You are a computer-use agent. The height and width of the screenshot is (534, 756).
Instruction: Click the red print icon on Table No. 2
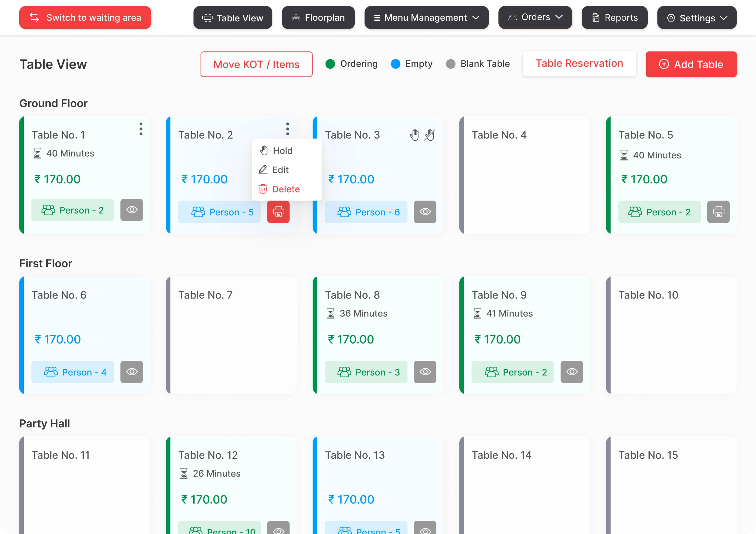[278, 212]
